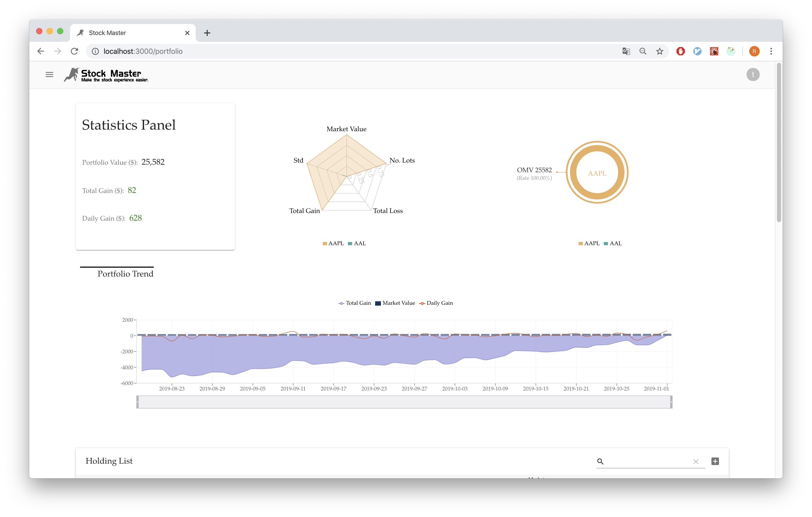This screenshot has width=812, height=517.
Task: Toggle Daily Gain series in trend legend
Action: point(436,303)
